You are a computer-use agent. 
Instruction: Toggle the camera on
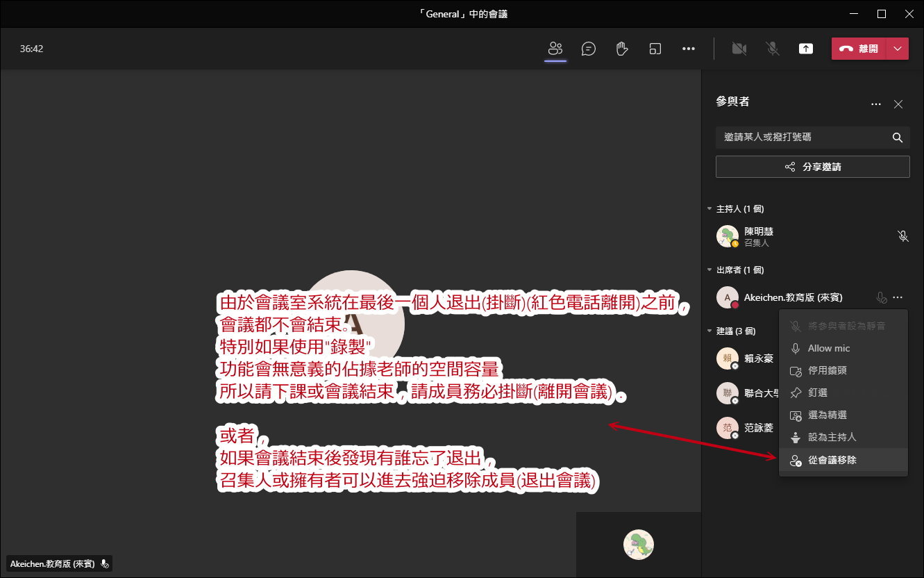click(x=739, y=49)
